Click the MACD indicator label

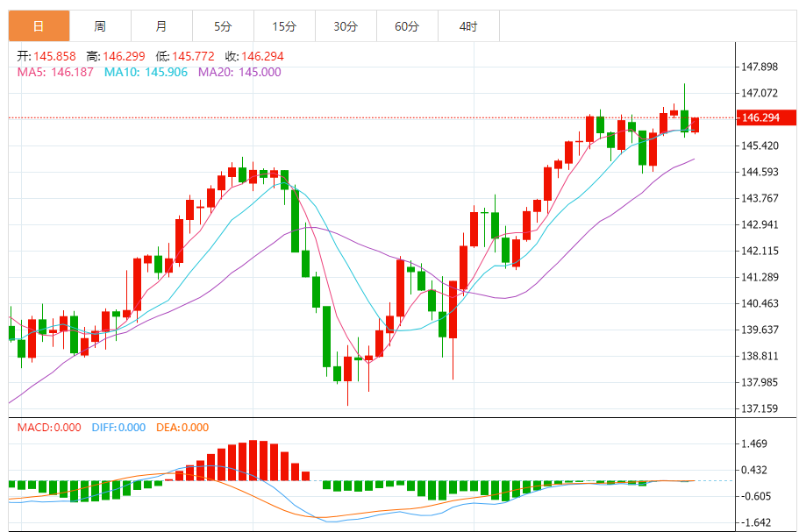[49, 427]
